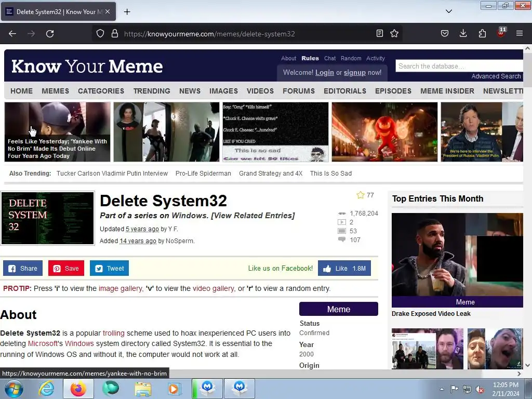Focus the Search the database field
The image size is (532, 399).
coord(459,66)
